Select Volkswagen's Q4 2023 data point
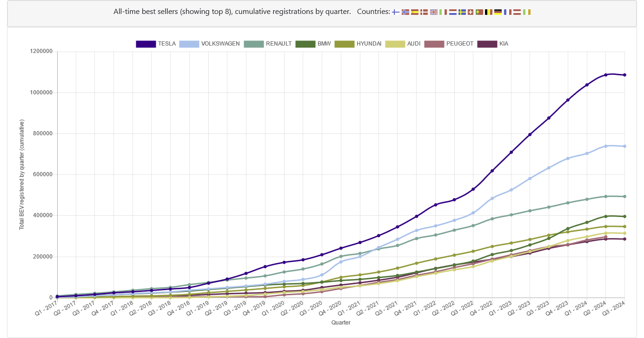The height and width of the screenshot is (338, 644). coord(568,159)
